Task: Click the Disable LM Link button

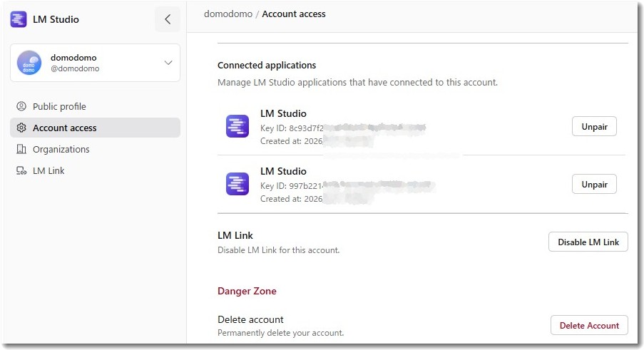Action: pos(588,242)
